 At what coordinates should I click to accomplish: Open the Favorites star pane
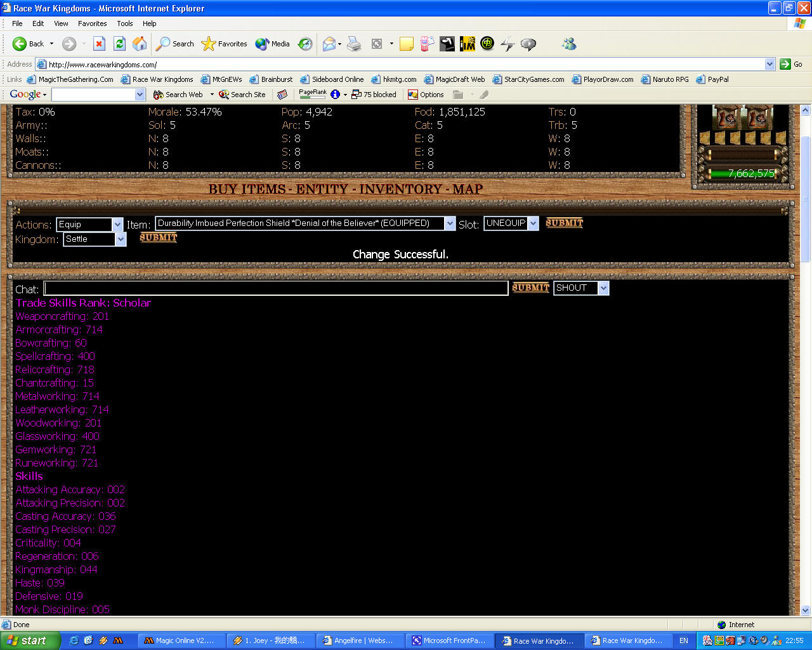(224, 44)
